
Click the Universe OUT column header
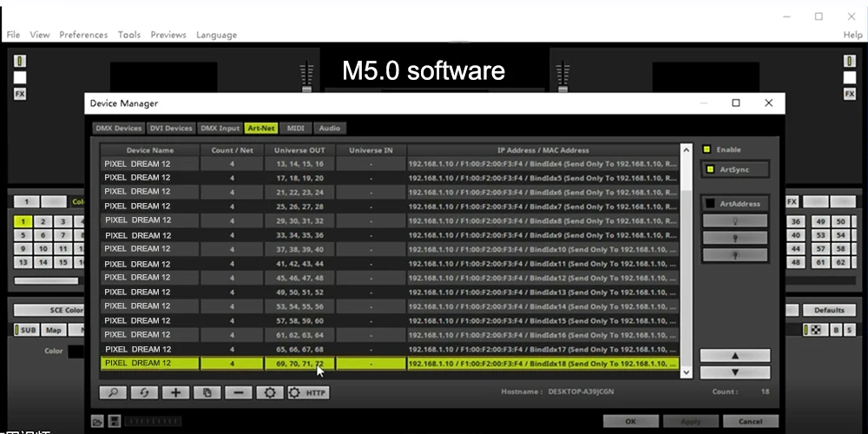(299, 150)
